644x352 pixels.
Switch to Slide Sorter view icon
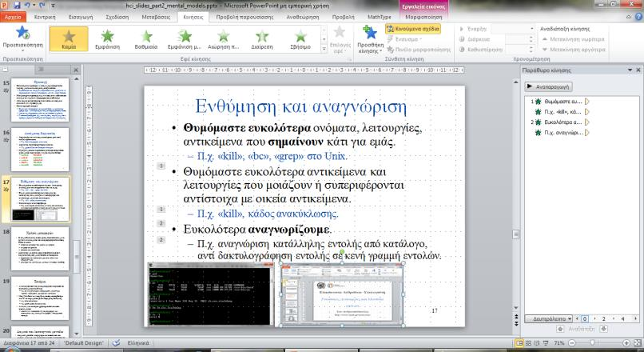[529, 342]
